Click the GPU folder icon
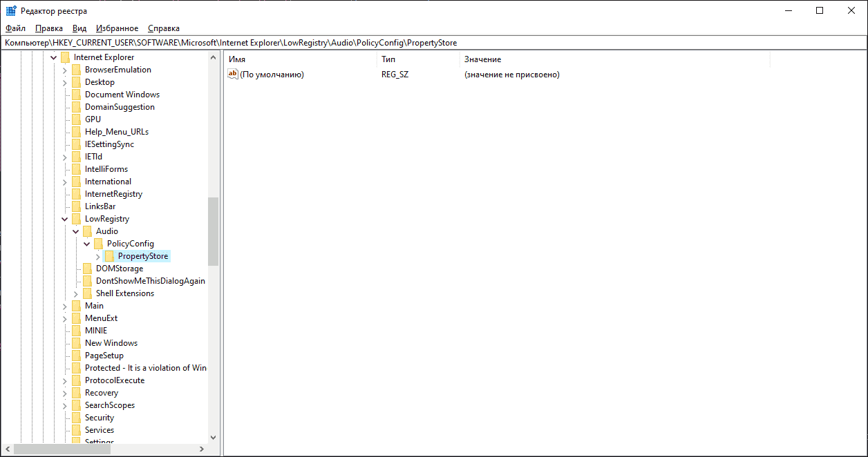 pyautogui.click(x=76, y=119)
